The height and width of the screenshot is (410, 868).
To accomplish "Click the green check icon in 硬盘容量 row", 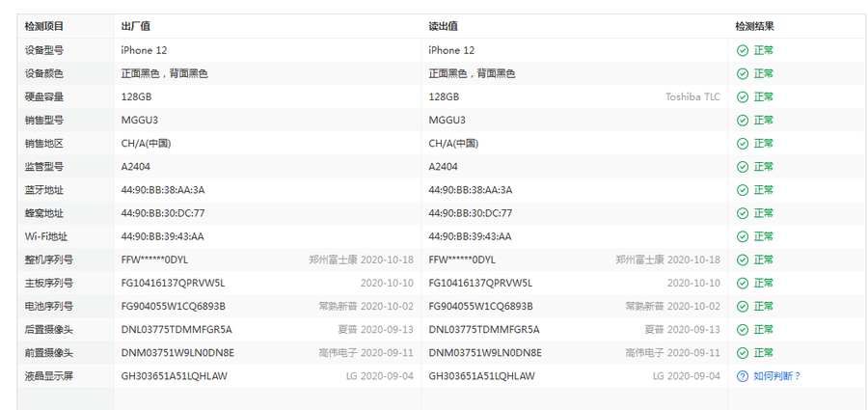I will click(x=743, y=97).
